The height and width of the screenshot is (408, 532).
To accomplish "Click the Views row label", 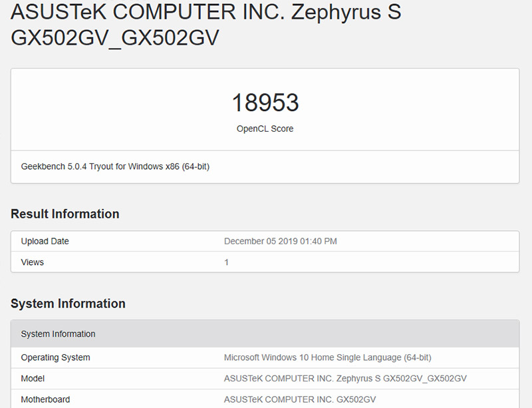I will click(x=32, y=262).
